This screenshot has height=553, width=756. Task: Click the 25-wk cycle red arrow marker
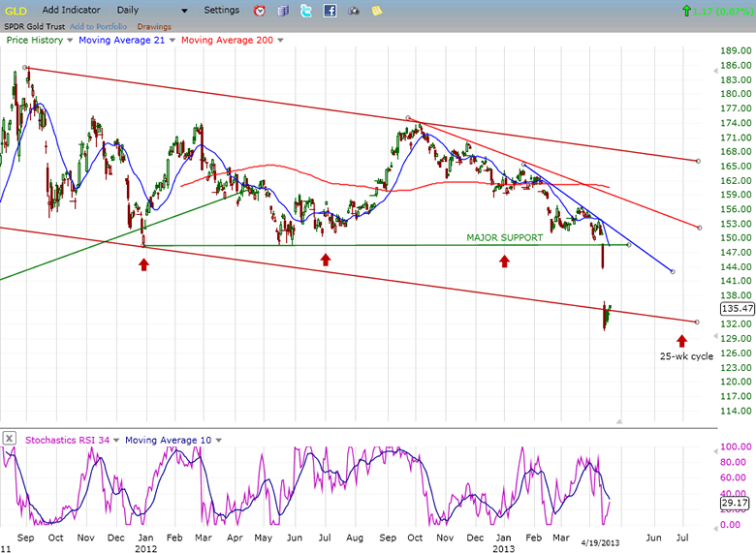(x=681, y=341)
